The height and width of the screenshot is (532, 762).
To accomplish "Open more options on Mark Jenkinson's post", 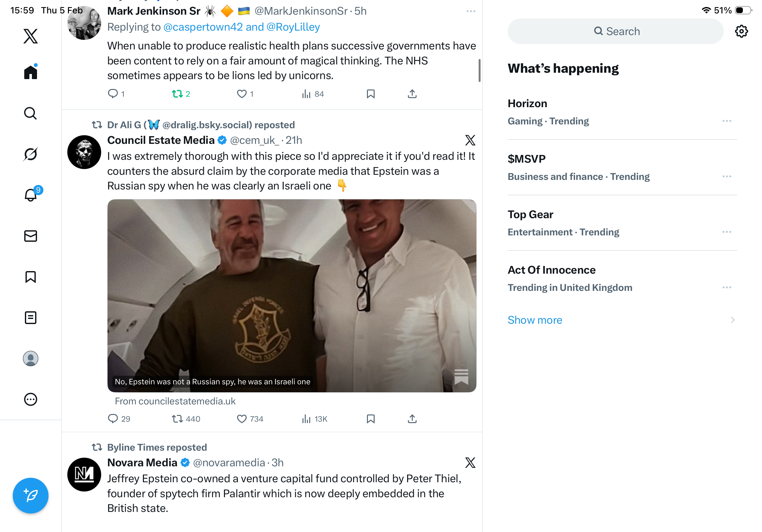I will [x=471, y=11].
